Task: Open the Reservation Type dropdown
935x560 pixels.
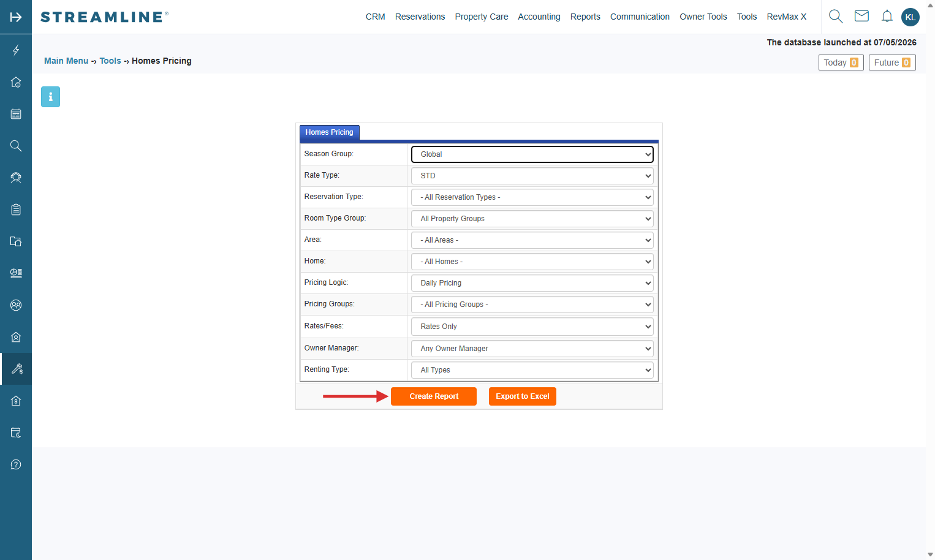Action: pos(532,197)
